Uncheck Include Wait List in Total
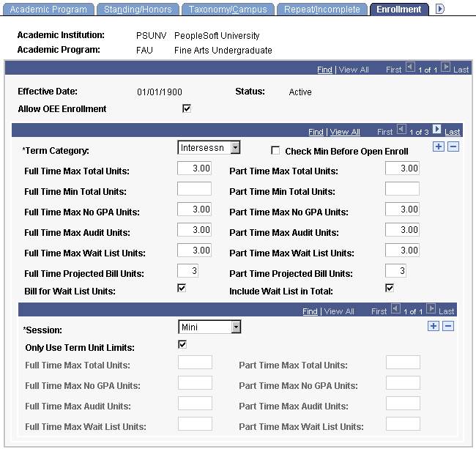Viewport: 476px width, 449px height. [x=390, y=288]
